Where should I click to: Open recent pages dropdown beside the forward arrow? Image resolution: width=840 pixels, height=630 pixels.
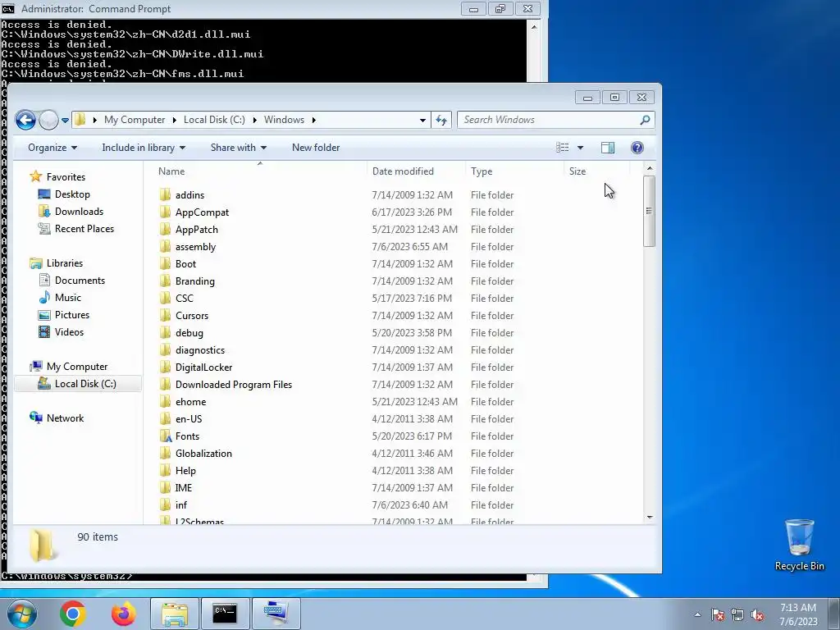(65, 120)
